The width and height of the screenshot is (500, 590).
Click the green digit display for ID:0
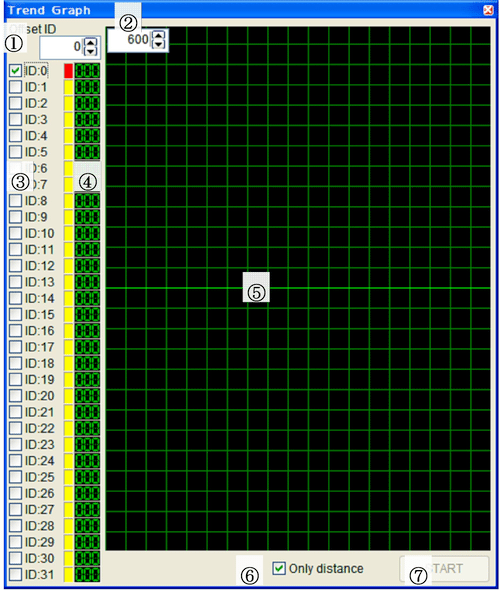(x=87, y=71)
